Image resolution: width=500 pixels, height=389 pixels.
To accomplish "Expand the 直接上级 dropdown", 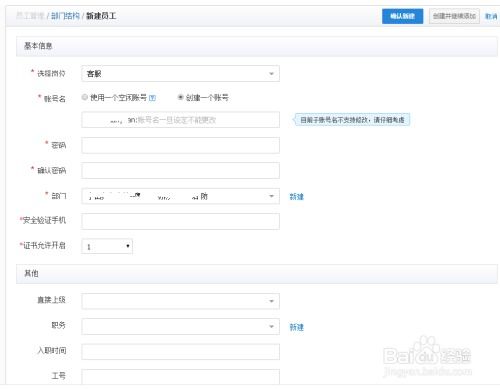I will (180, 301).
